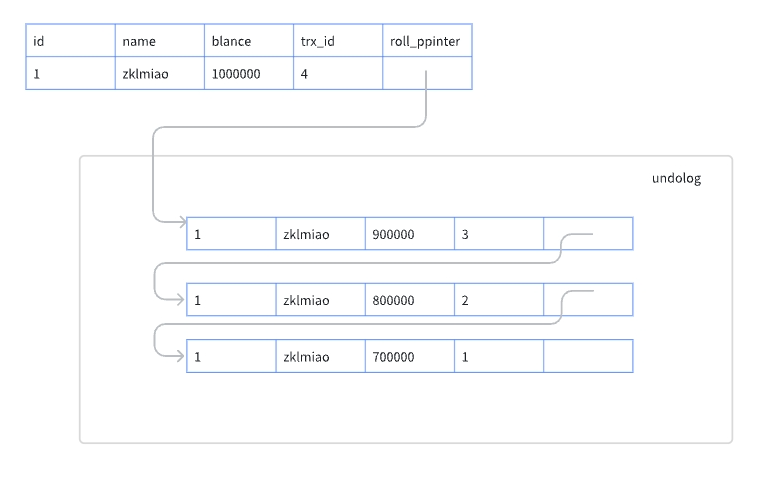Viewport: 776px width, 479px height.
Task: Click the "id" header cell
Action: 70,41
